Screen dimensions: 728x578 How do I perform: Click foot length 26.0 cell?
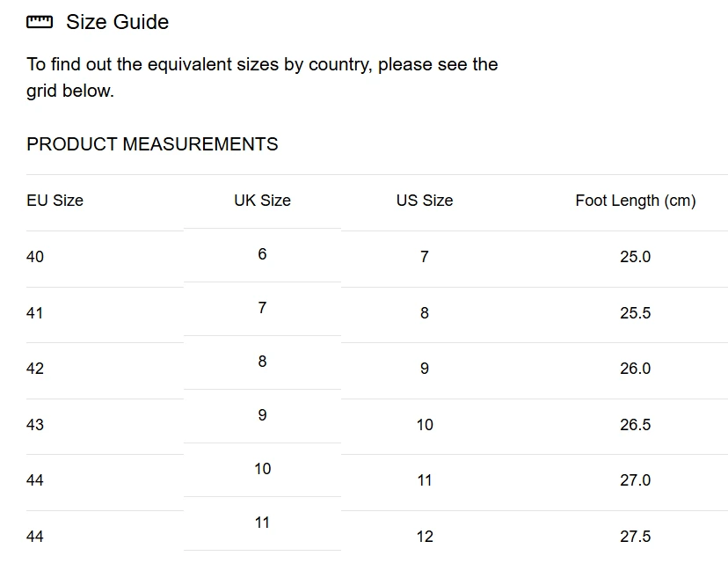(635, 369)
